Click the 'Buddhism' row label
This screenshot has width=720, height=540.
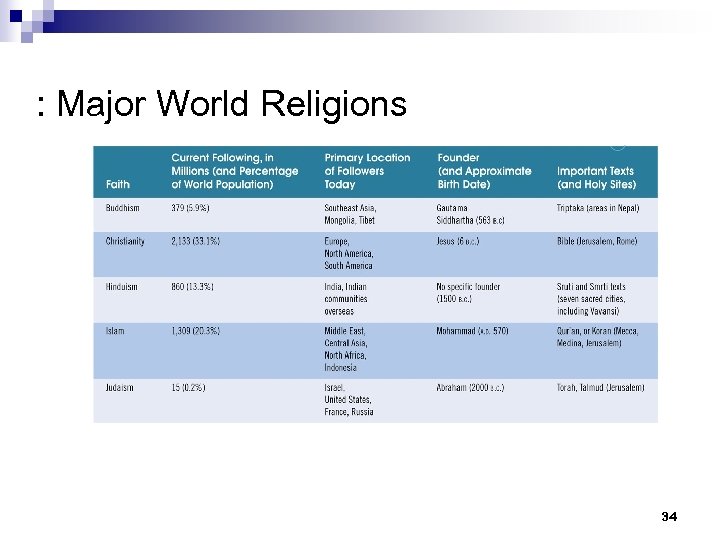click(x=123, y=208)
